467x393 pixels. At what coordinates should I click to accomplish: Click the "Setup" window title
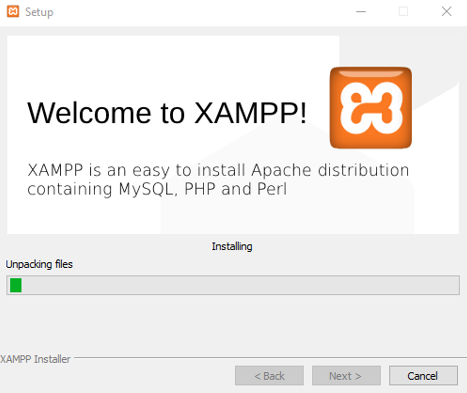(39, 12)
